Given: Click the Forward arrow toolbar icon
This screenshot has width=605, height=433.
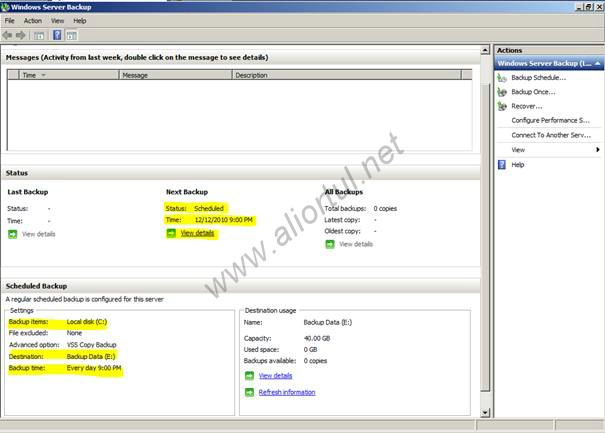Looking at the screenshot, I should coord(20,36).
